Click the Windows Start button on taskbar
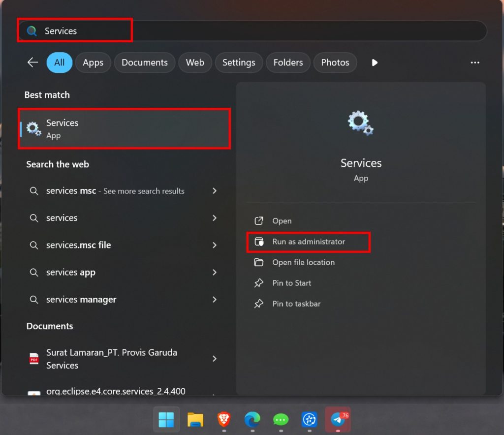The height and width of the screenshot is (435, 504). point(166,419)
